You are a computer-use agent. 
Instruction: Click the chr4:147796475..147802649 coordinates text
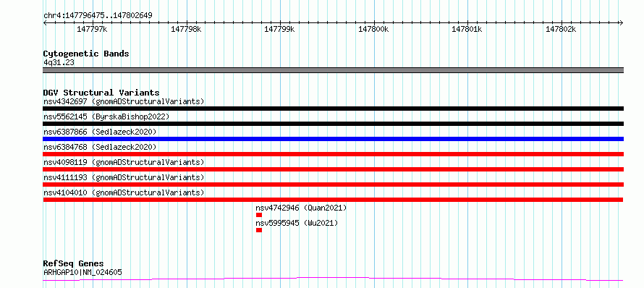coord(98,16)
